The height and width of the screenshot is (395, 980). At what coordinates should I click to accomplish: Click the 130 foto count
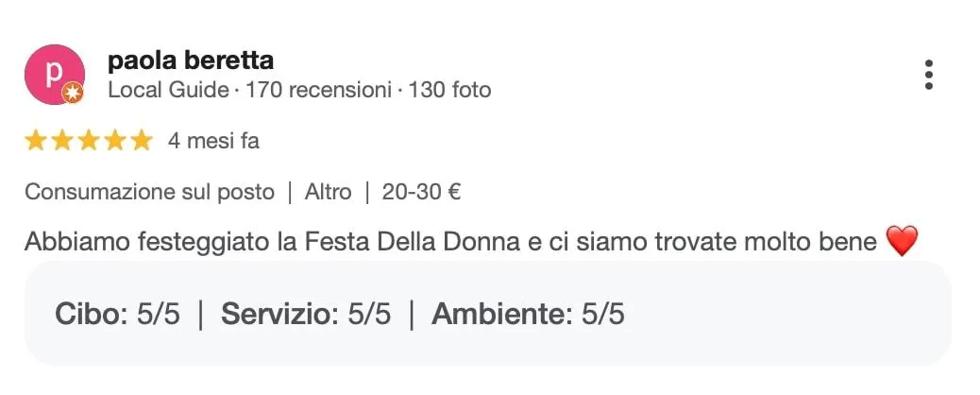(450, 90)
